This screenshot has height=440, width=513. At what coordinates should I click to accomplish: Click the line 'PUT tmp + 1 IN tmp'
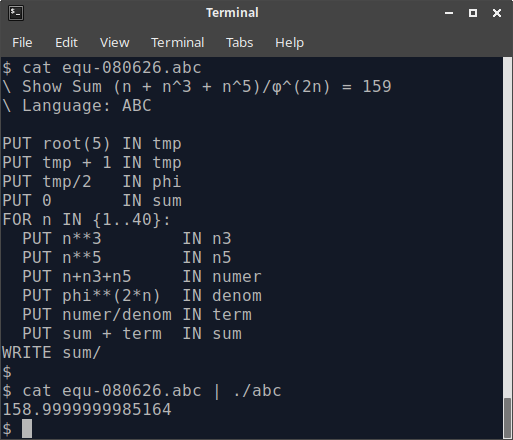point(92,163)
